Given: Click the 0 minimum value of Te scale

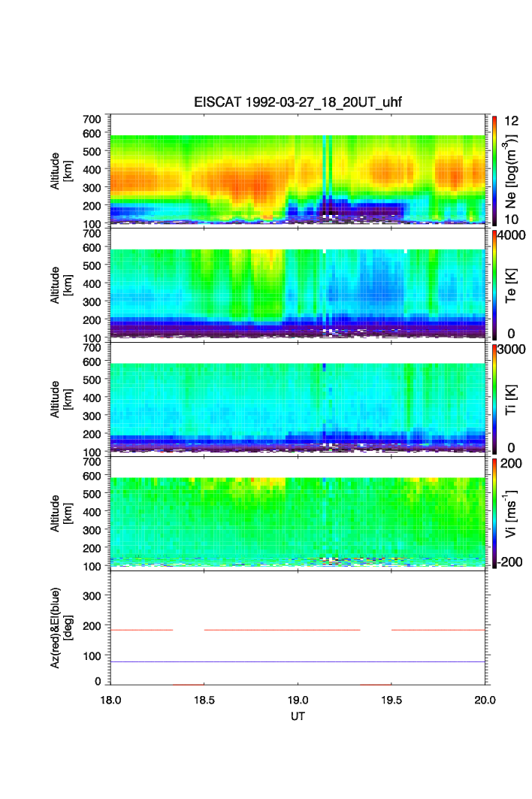Looking at the screenshot, I should tap(511, 334).
